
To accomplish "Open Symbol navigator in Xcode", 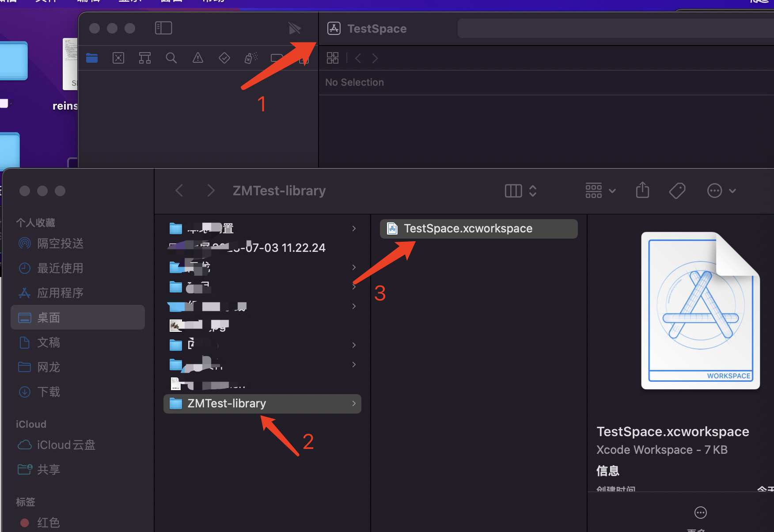I will pyautogui.click(x=145, y=58).
